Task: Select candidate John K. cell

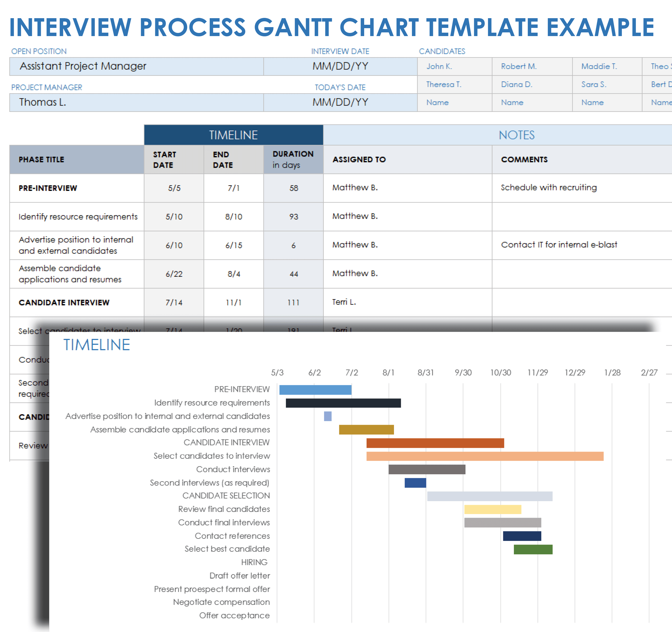Action: click(454, 66)
